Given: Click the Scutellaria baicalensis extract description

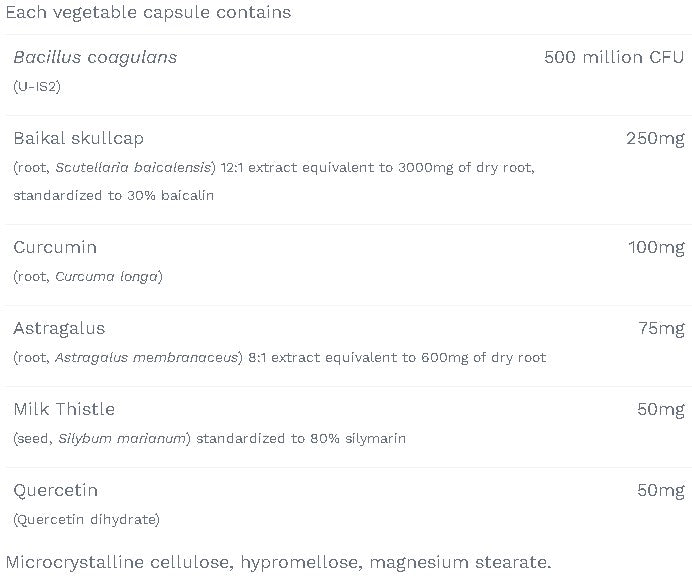Looking at the screenshot, I should [x=273, y=168].
